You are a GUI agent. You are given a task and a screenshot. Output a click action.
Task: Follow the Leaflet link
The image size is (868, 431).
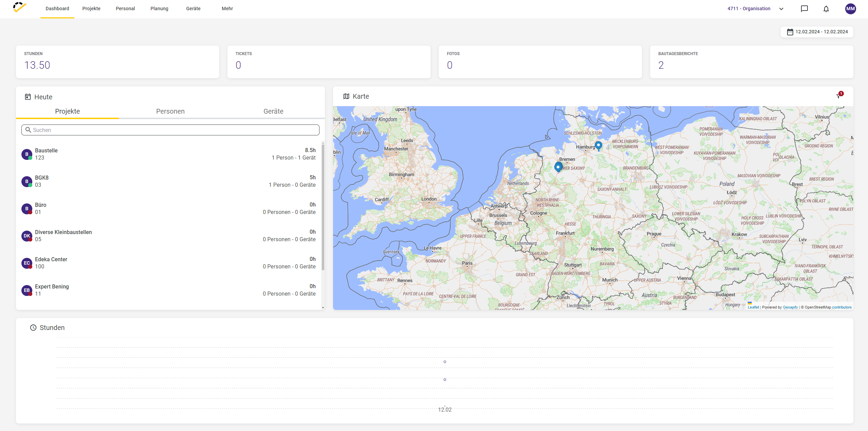(x=753, y=307)
